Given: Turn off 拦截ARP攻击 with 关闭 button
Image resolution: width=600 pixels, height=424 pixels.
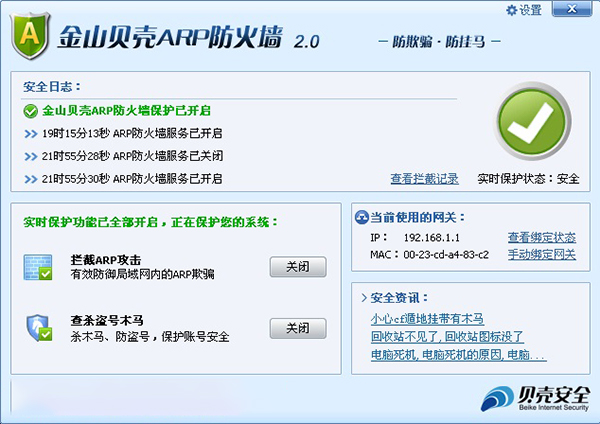Looking at the screenshot, I should tap(298, 267).
